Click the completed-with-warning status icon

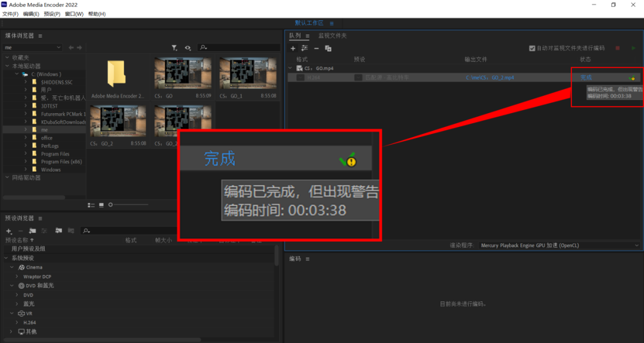coord(631,77)
